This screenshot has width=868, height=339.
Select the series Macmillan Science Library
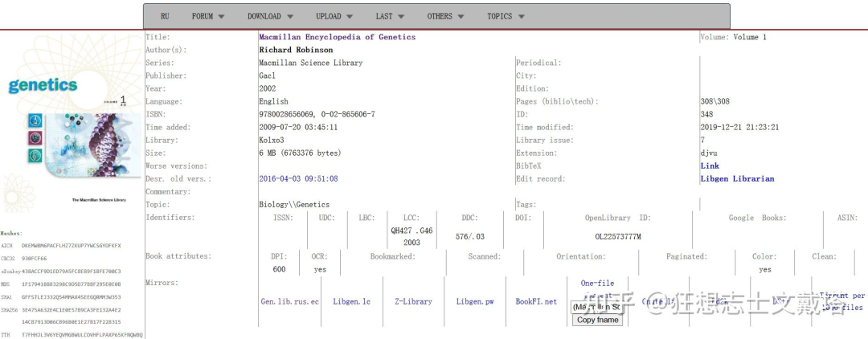coord(310,63)
